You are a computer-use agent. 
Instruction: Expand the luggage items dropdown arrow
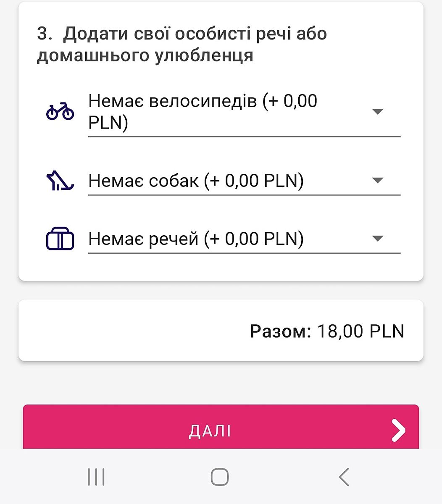pyautogui.click(x=378, y=239)
